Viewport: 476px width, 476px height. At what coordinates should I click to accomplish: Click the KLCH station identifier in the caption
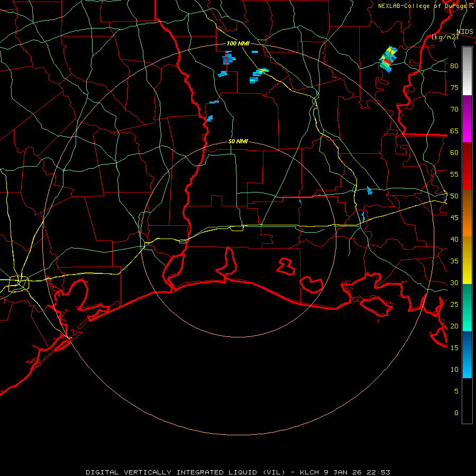(309, 472)
